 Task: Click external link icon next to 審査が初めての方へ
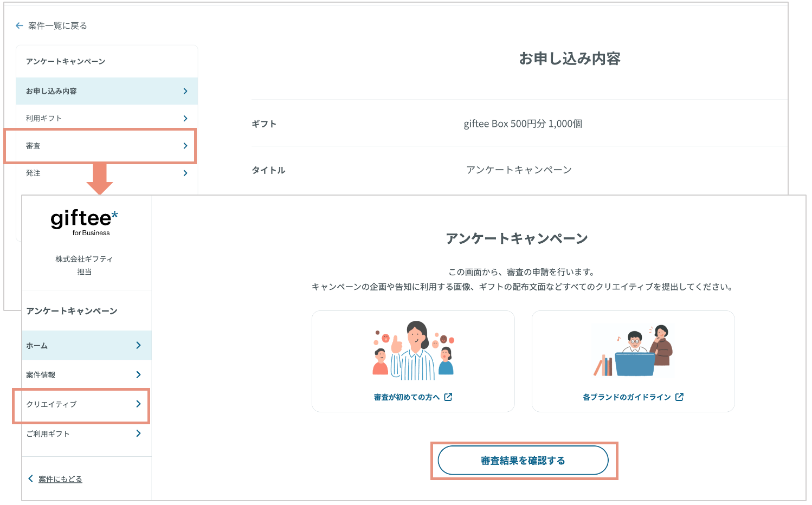448,397
